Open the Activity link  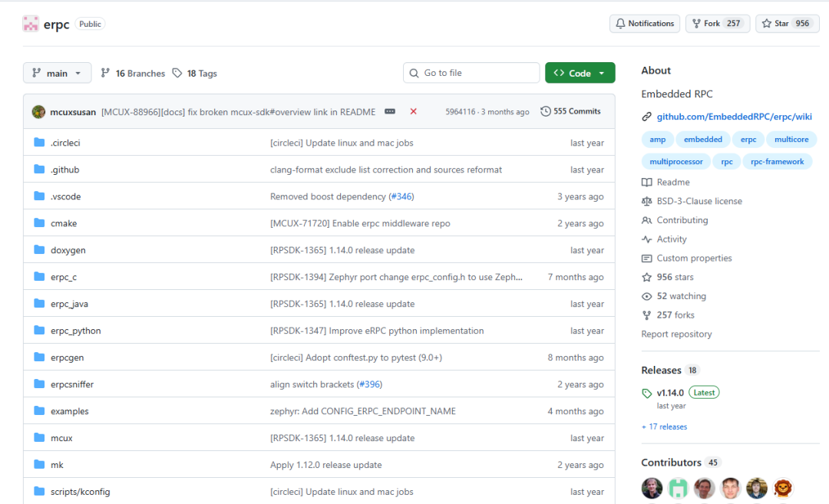pyautogui.click(x=665, y=239)
